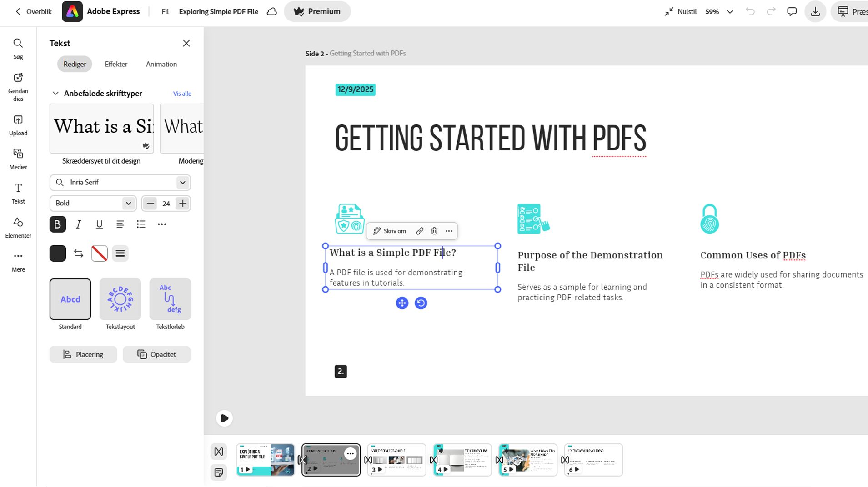This screenshot has width=868, height=487.
Task: Switch to the Effekter tab
Action: (116, 64)
